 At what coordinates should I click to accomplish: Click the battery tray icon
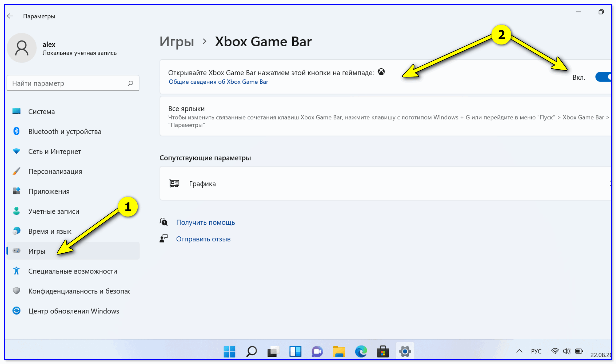pos(579,351)
